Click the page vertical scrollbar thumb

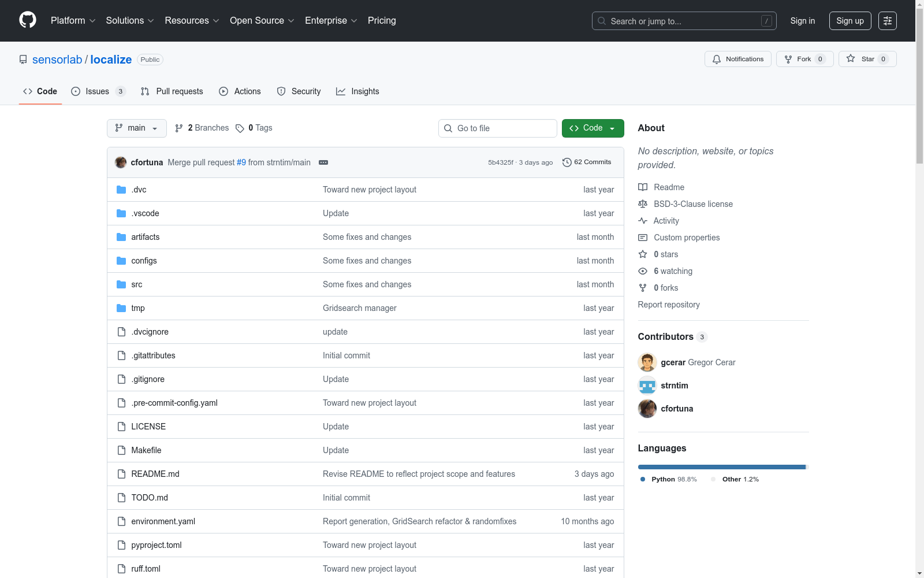[919, 87]
